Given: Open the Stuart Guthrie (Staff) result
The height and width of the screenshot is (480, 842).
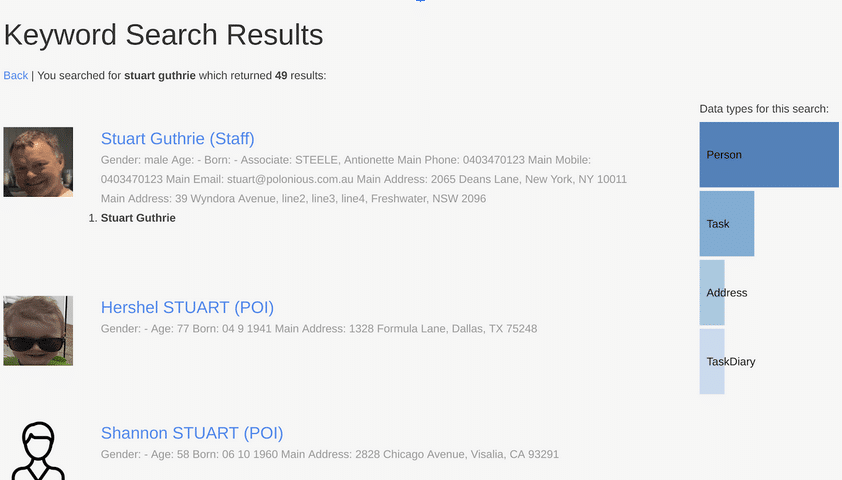Looking at the screenshot, I should [x=177, y=139].
